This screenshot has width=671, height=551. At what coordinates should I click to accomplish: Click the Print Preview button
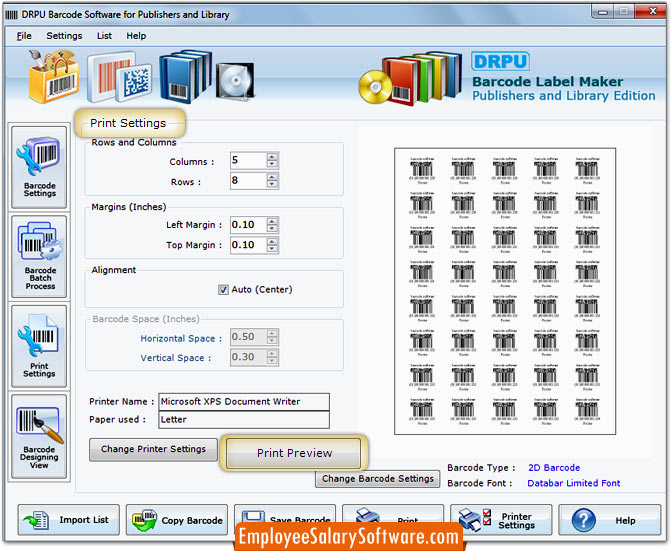pyautogui.click(x=294, y=453)
